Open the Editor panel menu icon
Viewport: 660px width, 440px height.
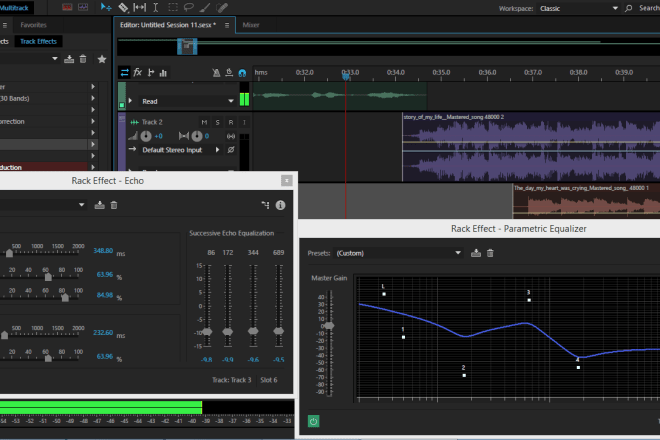coord(227,25)
